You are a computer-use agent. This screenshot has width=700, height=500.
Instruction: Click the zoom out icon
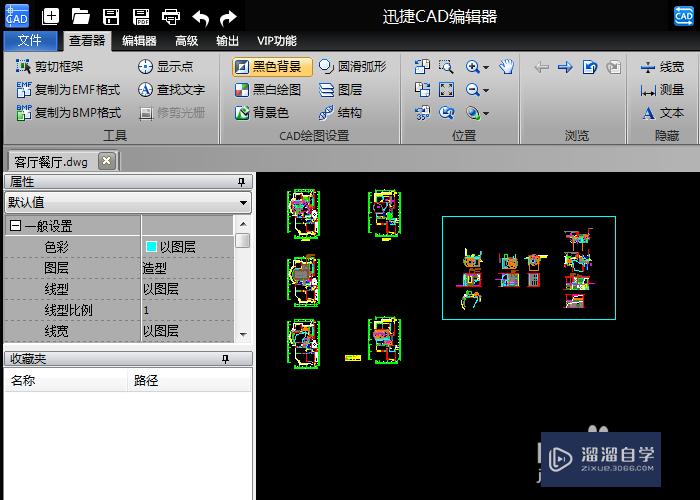pyautogui.click(x=472, y=90)
